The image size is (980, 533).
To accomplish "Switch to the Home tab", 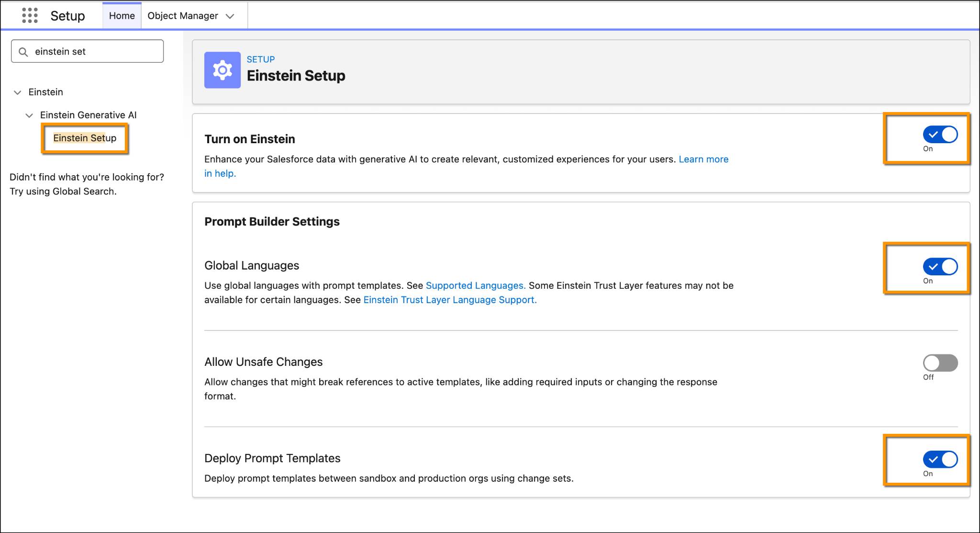I will tap(122, 16).
